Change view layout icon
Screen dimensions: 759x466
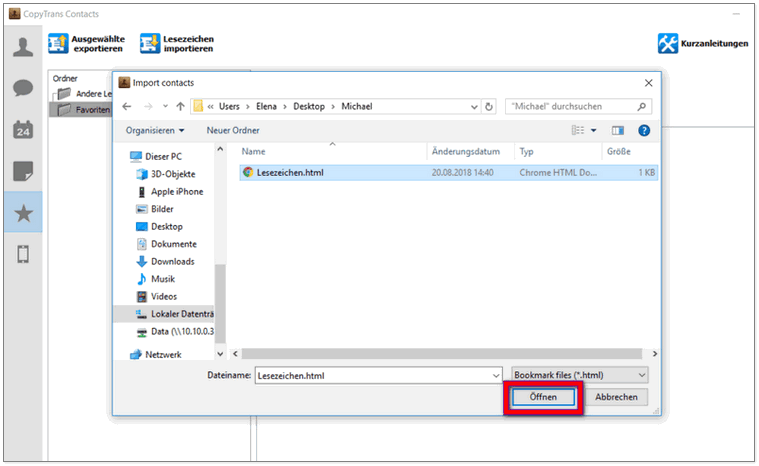pos(577,130)
